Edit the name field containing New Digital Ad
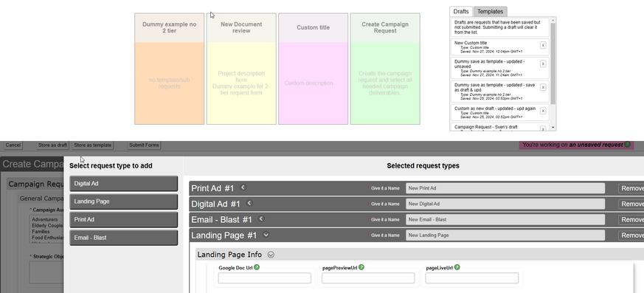This screenshot has width=644, height=293. click(505, 204)
